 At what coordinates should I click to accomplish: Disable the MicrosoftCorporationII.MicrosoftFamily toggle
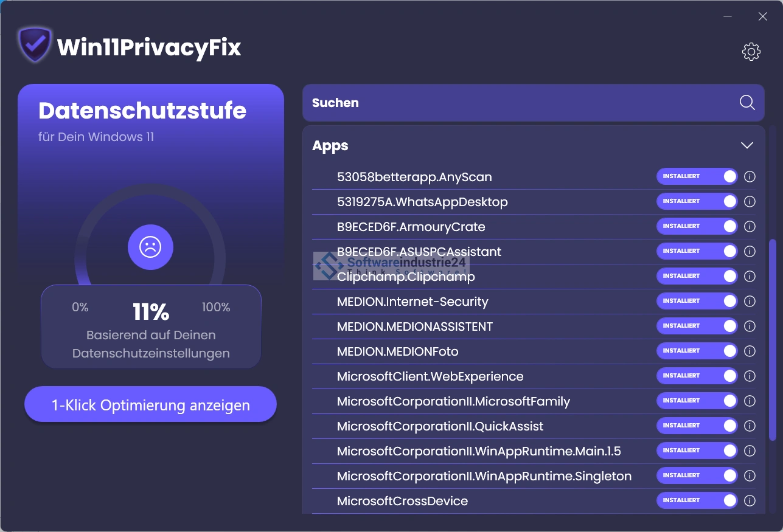pyautogui.click(x=697, y=401)
